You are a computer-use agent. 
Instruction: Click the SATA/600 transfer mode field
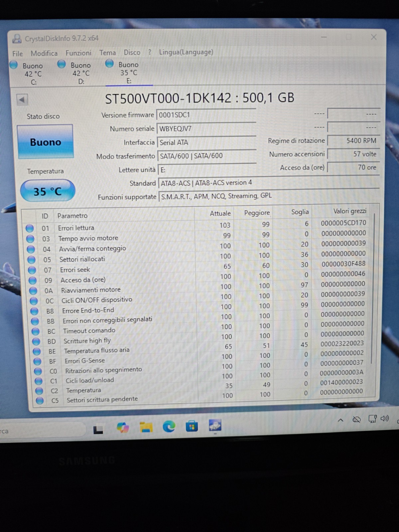coord(207,156)
